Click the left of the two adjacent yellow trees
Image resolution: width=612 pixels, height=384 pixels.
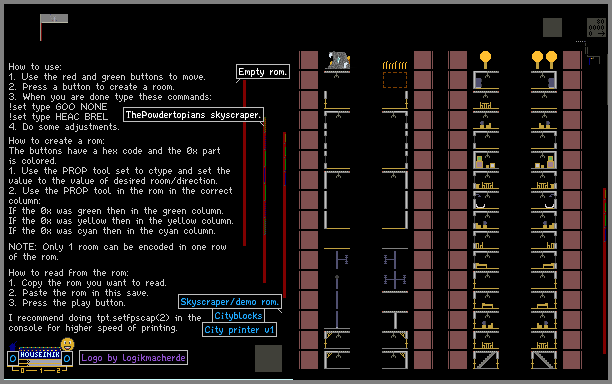coord(537,60)
